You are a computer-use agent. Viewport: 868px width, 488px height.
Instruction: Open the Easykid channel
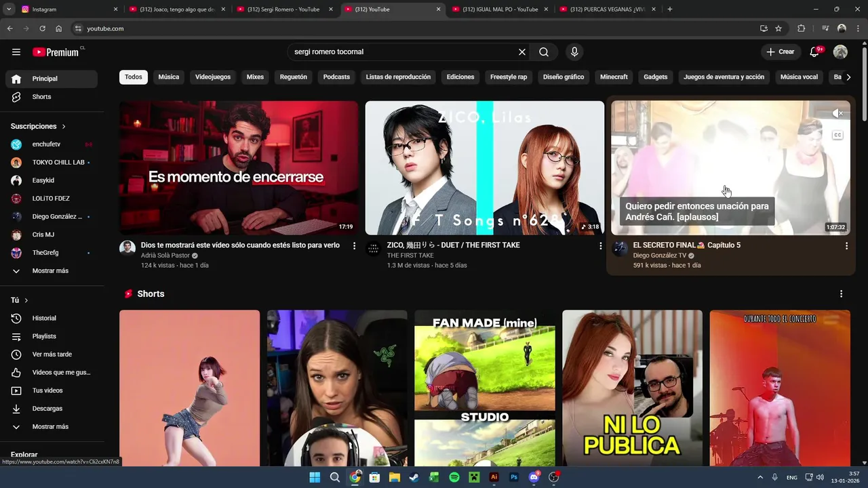52,180
